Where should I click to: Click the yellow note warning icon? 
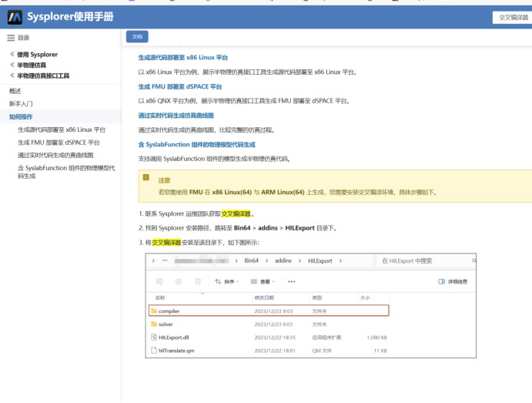pyautogui.click(x=146, y=177)
